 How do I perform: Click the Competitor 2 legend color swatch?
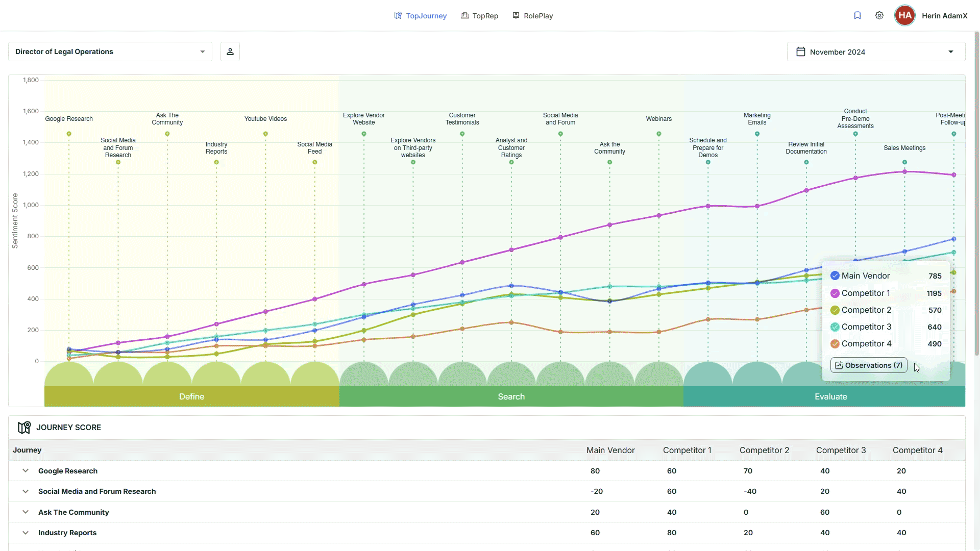coord(835,310)
